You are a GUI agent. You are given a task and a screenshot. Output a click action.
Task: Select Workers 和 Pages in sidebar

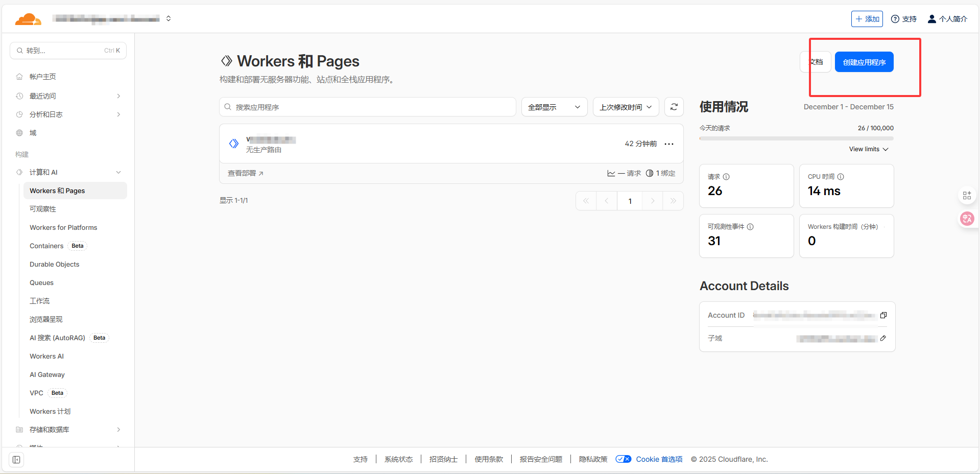point(75,191)
